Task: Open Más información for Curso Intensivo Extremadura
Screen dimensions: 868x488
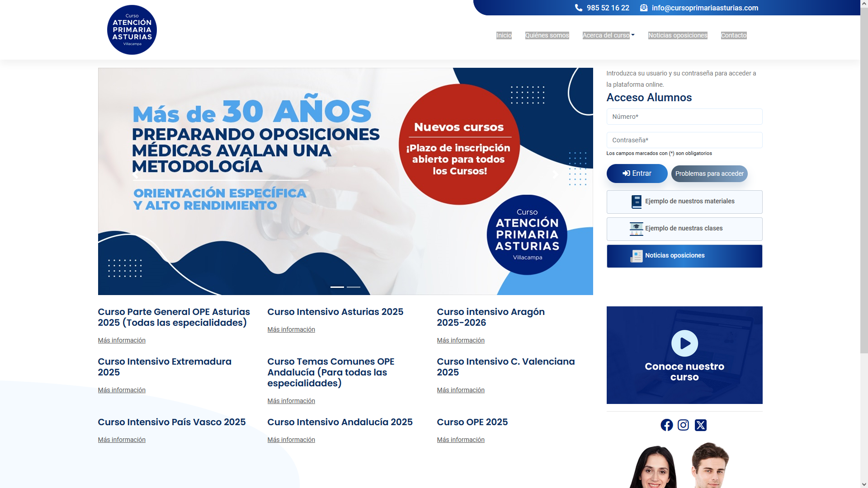Action: click(122, 390)
